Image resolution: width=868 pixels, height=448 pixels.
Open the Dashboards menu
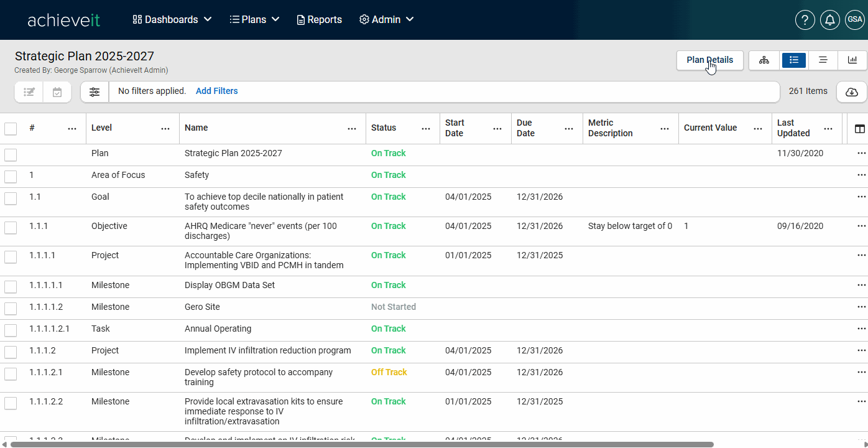[172, 20]
